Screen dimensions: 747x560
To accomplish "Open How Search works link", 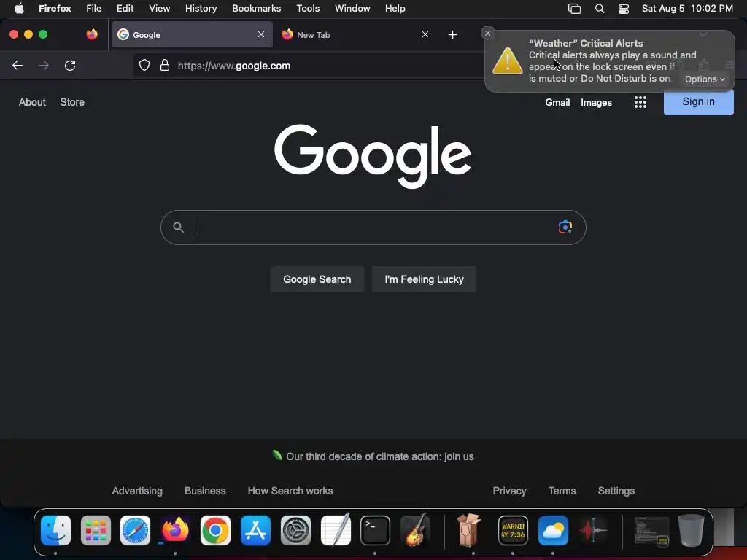I will [x=290, y=491].
